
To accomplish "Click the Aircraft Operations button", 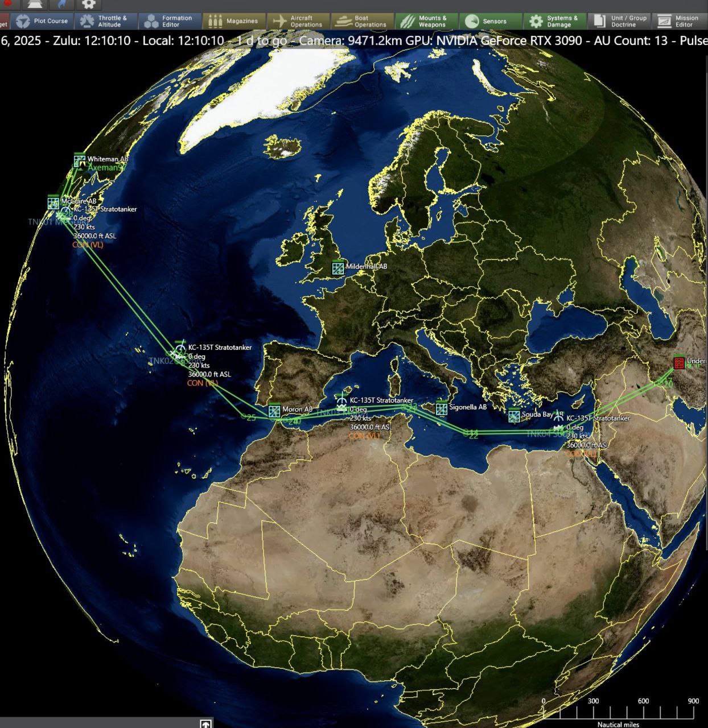I will point(298,21).
